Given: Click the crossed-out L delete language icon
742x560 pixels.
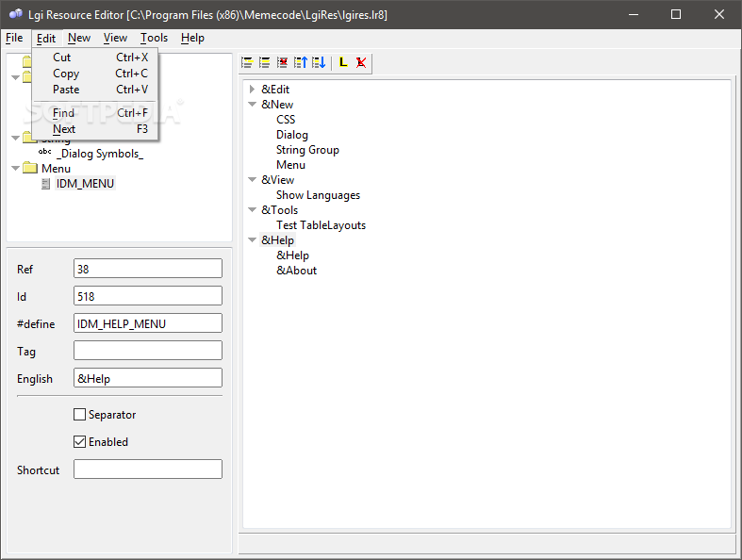Looking at the screenshot, I should (361, 62).
